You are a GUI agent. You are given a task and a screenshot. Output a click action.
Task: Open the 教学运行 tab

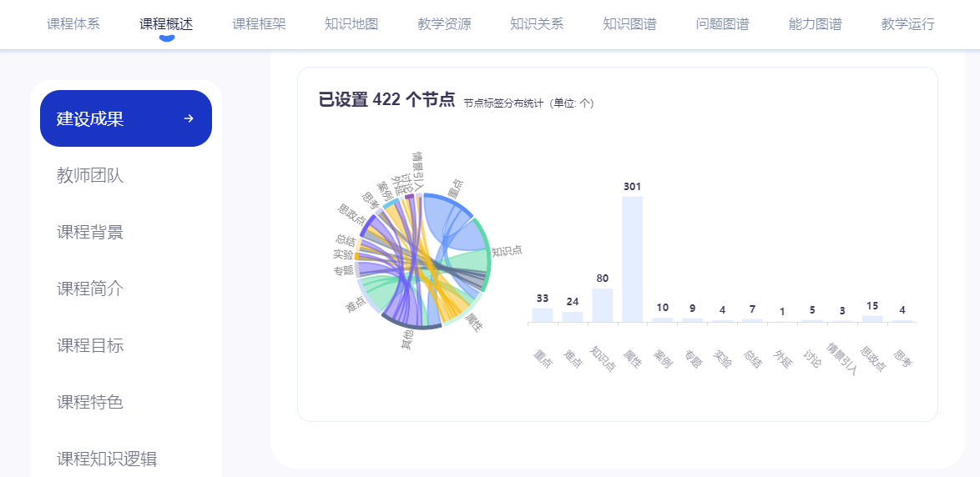(907, 24)
